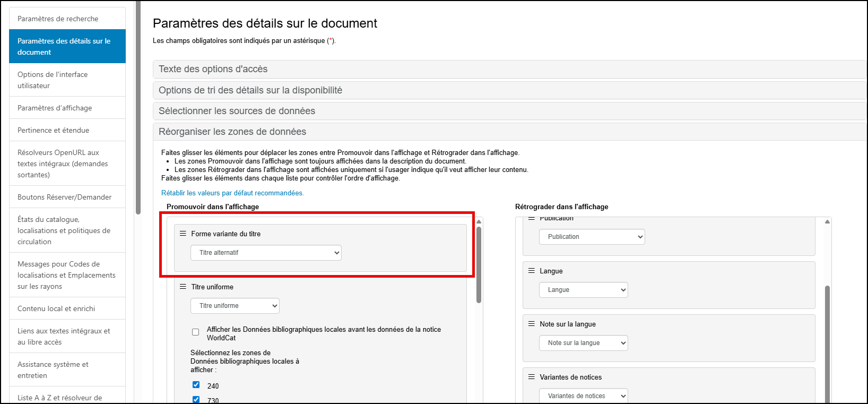Open Paramètres de recherche in sidebar
Screen dimensions: 868x404
pyautogui.click(x=58, y=19)
